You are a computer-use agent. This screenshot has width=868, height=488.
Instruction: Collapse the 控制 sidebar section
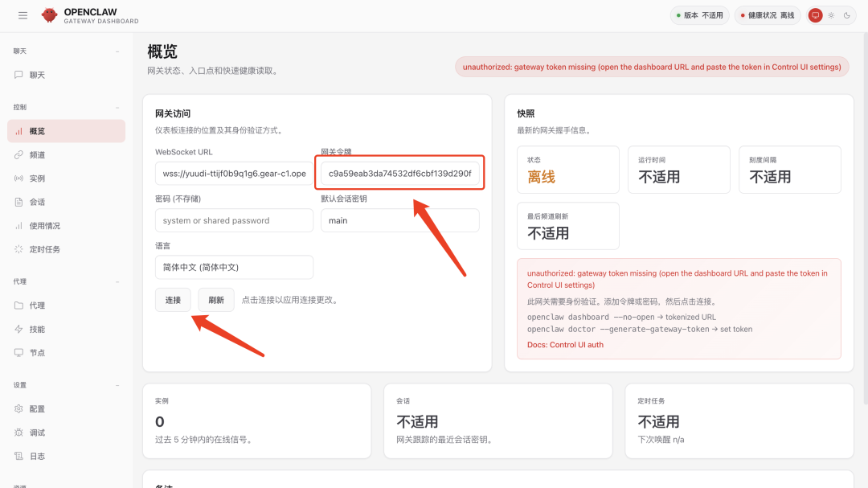(x=117, y=108)
